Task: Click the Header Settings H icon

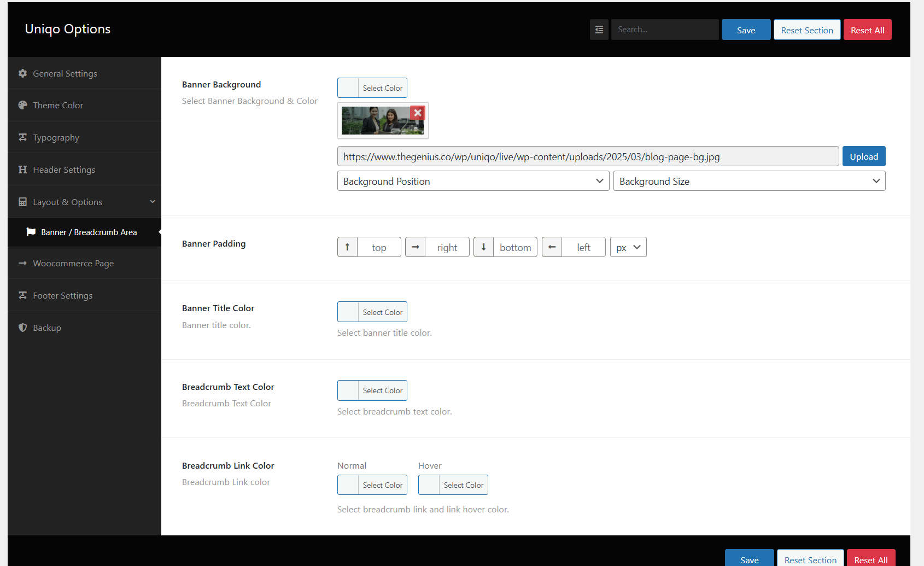Action: (22, 170)
